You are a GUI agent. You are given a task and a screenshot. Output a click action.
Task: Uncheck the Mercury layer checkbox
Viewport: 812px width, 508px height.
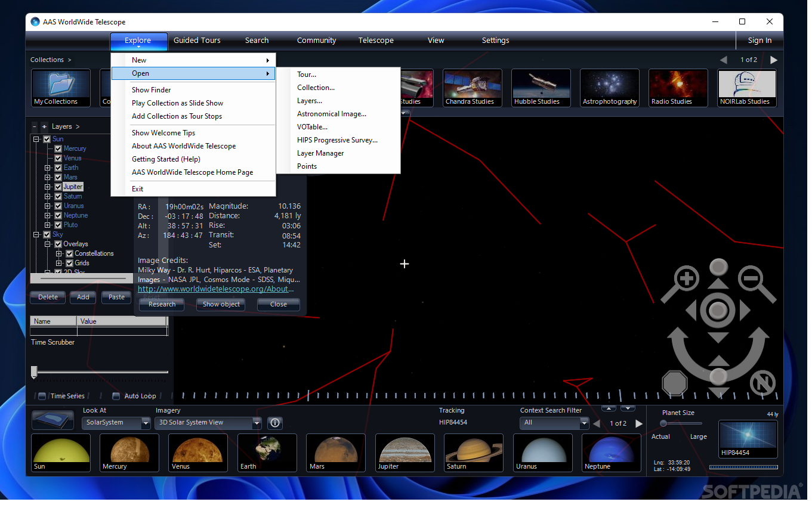tap(58, 148)
